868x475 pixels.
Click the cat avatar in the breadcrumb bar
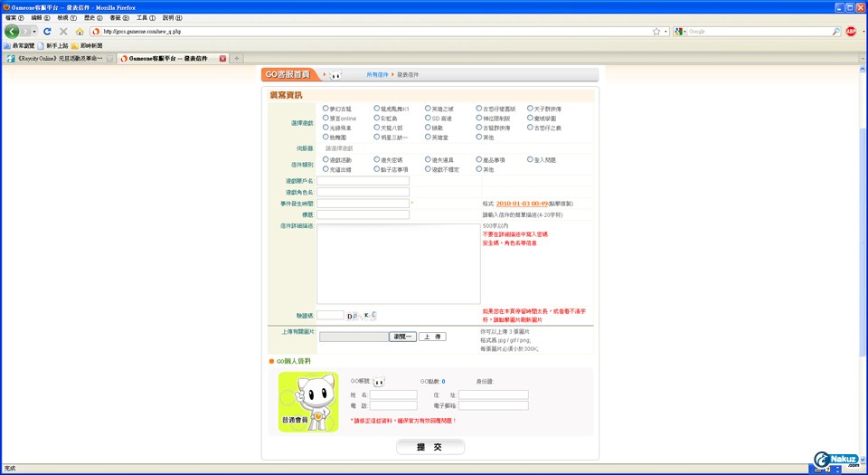click(335, 75)
